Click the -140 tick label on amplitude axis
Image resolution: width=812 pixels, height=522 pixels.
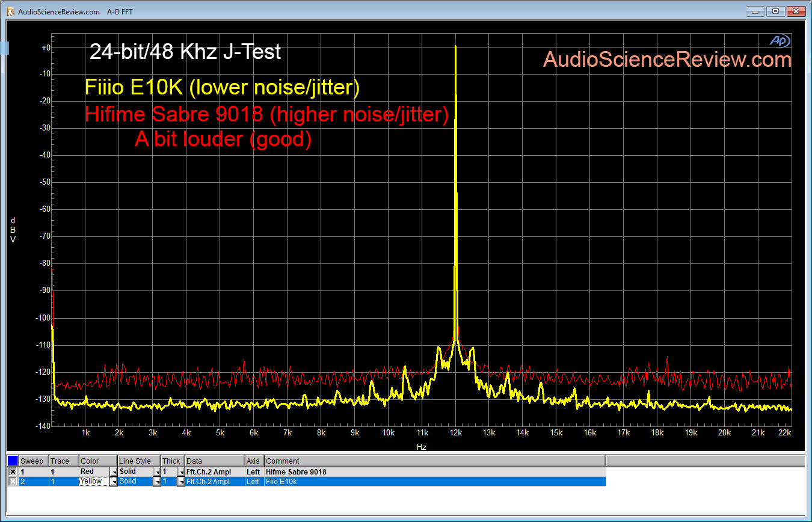coord(42,426)
